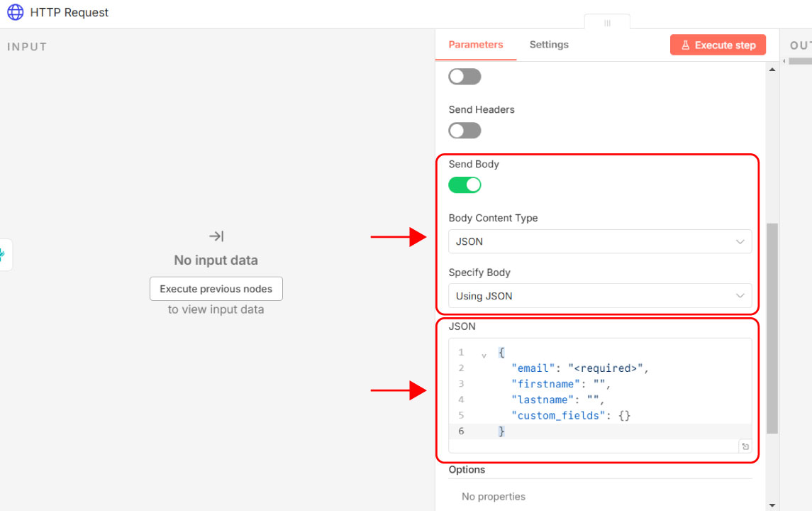Enable the Send Headers toggle
Viewport: 812px width, 511px height.
(x=465, y=131)
